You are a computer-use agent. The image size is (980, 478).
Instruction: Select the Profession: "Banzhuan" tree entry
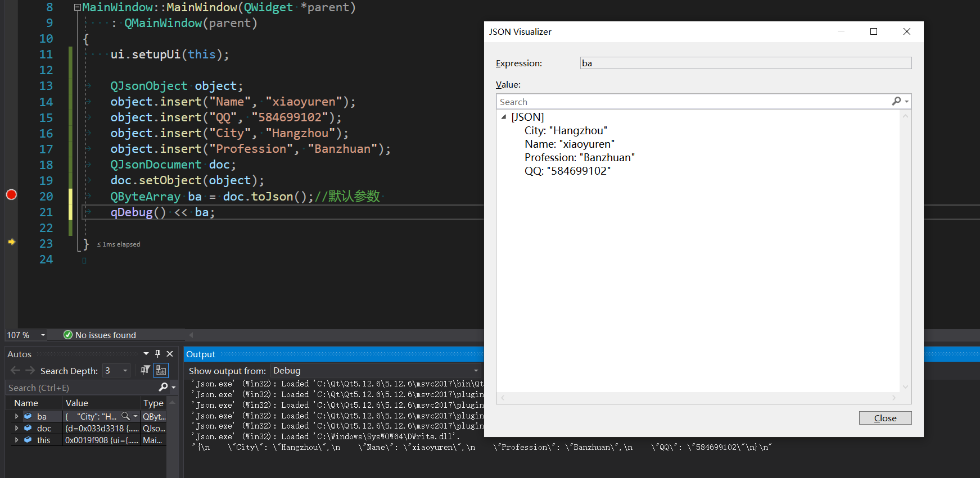579,157
